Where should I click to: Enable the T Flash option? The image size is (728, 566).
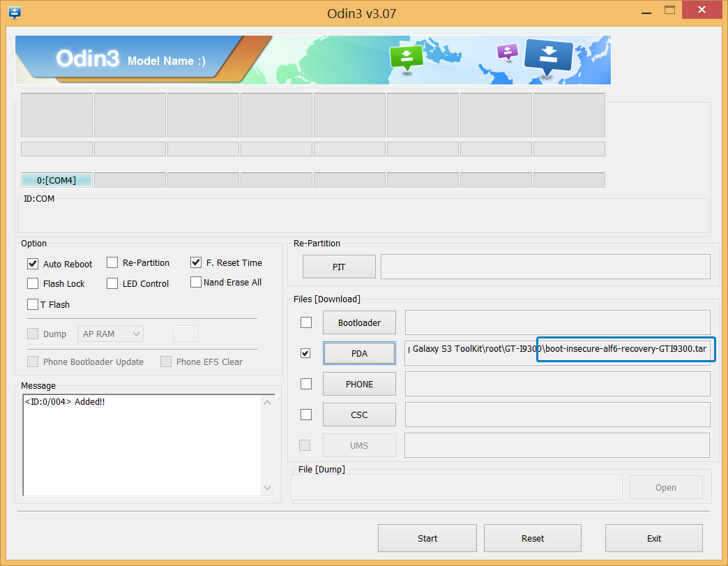(x=32, y=304)
